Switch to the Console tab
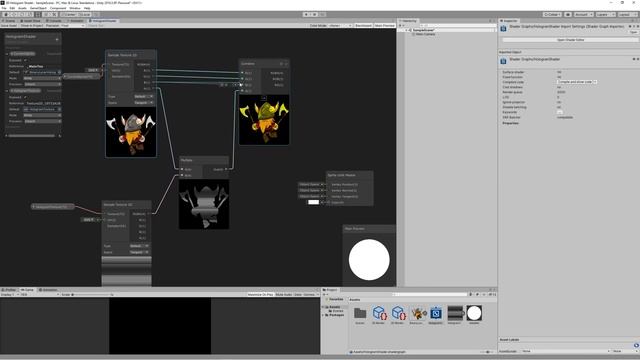 (54, 21)
